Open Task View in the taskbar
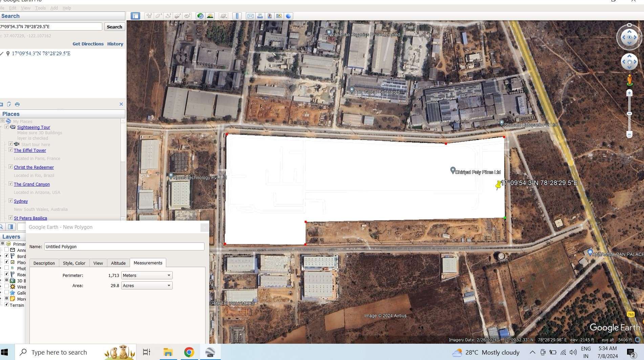Screen dimensions: 644x360 [x=147, y=352]
